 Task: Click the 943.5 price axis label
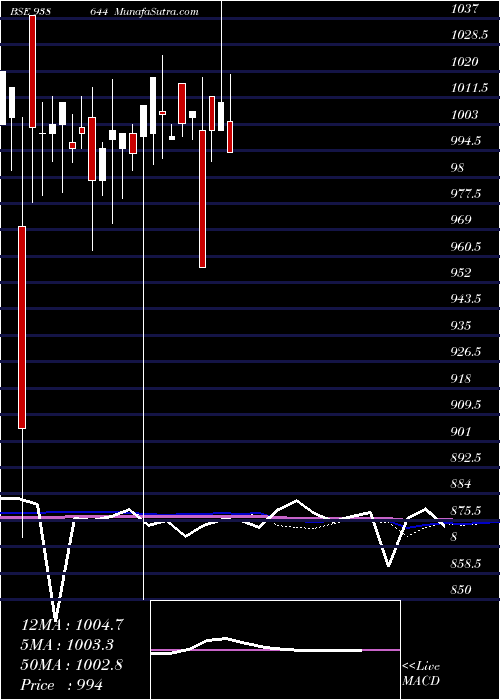click(x=467, y=299)
